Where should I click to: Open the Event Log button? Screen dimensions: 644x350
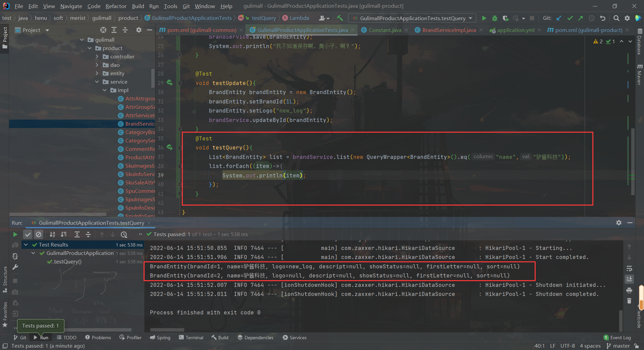pyautogui.click(x=617, y=338)
